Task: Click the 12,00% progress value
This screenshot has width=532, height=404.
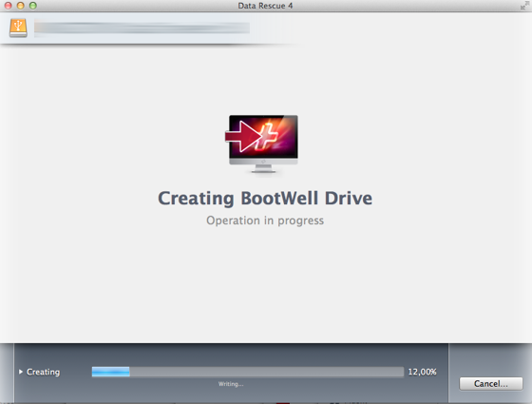Action: (x=422, y=372)
